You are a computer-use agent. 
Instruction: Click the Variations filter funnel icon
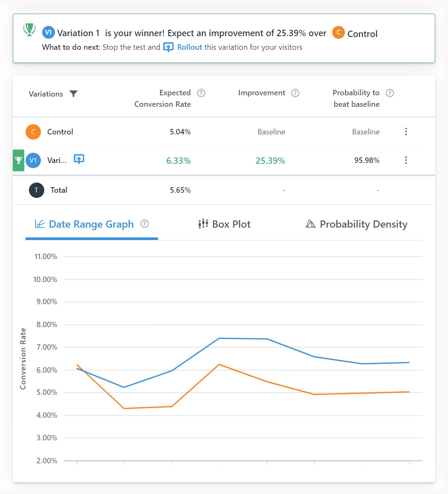[x=73, y=94]
